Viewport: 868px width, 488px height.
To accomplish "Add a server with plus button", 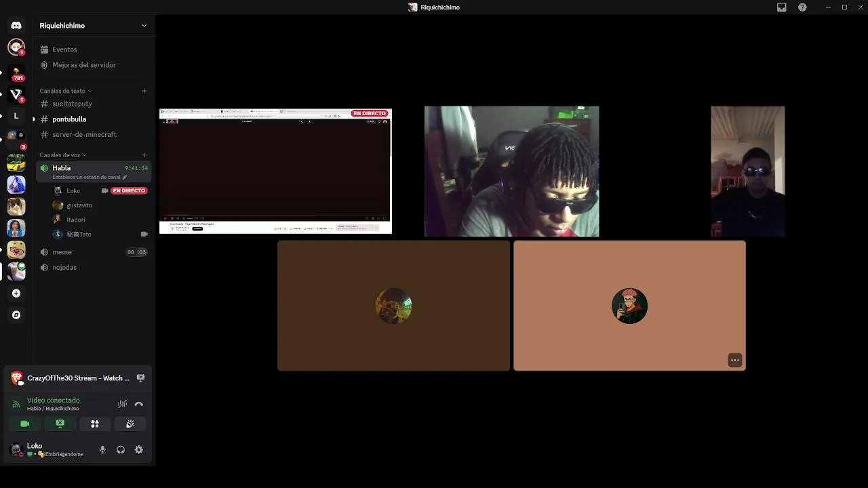I will pyautogui.click(x=16, y=293).
